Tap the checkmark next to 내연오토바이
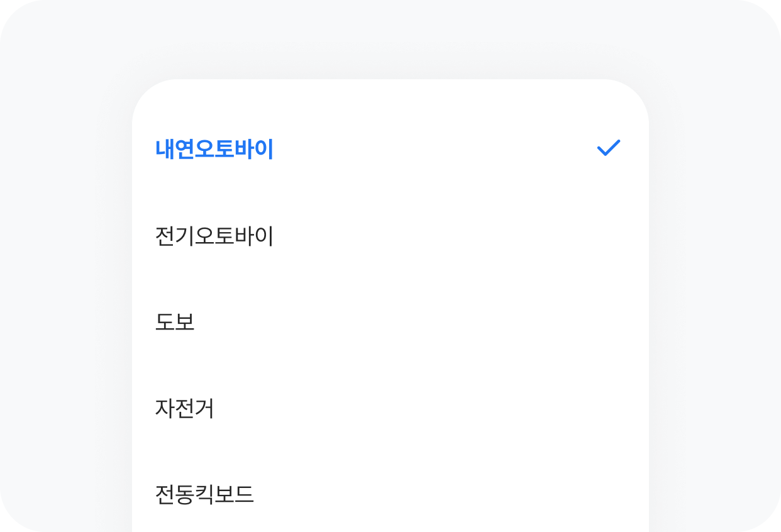This screenshot has width=781, height=532. point(608,148)
